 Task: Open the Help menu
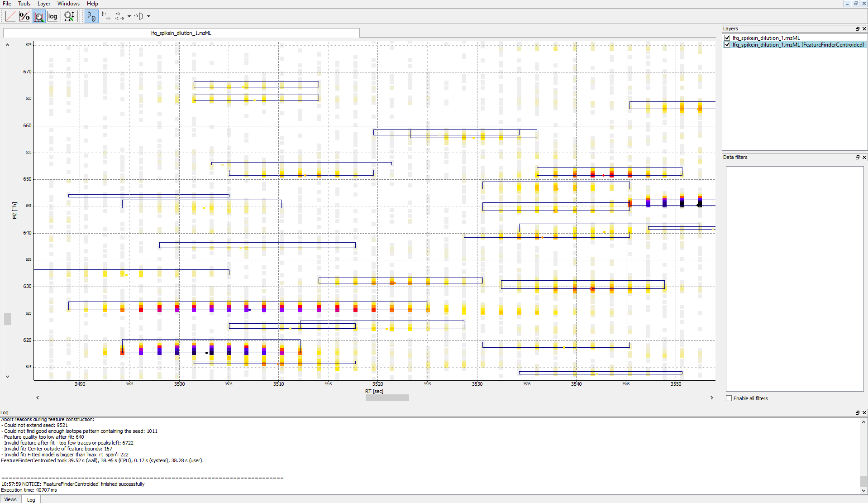92,4
